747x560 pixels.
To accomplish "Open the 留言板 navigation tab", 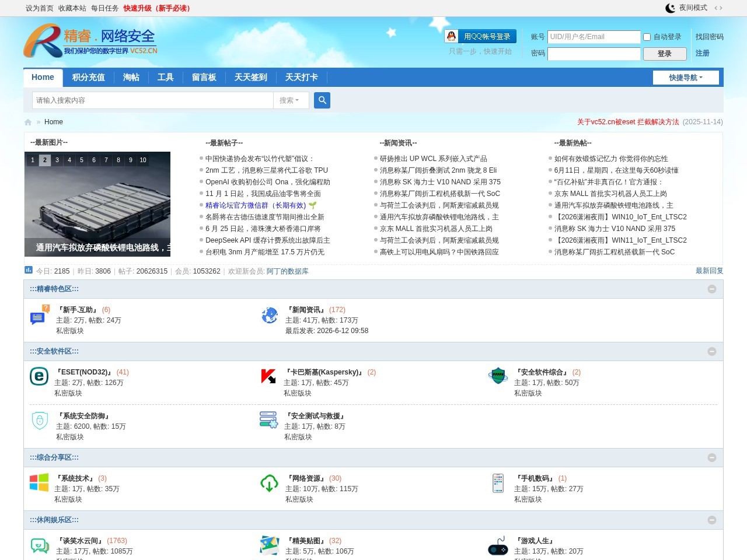I will pos(204,77).
